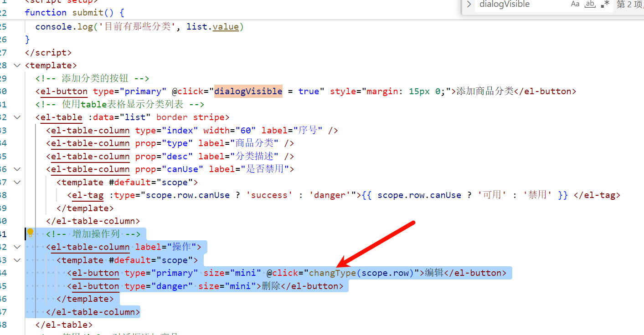Click the prop value "canUse"
Screen dimensions: 644x335
[x=183, y=169]
